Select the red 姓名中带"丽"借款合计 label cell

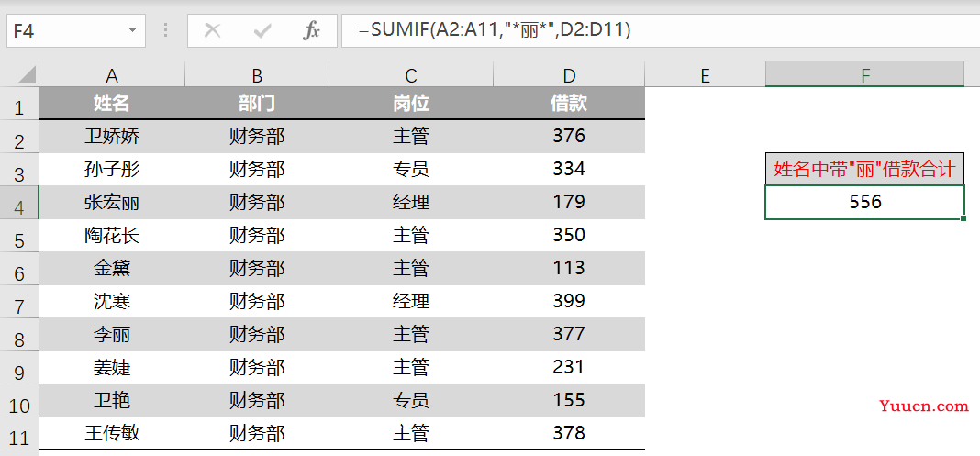pos(865,169)
